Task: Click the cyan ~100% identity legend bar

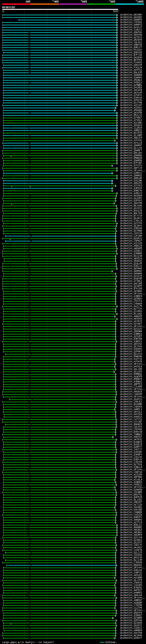Action: pos(130,4)
